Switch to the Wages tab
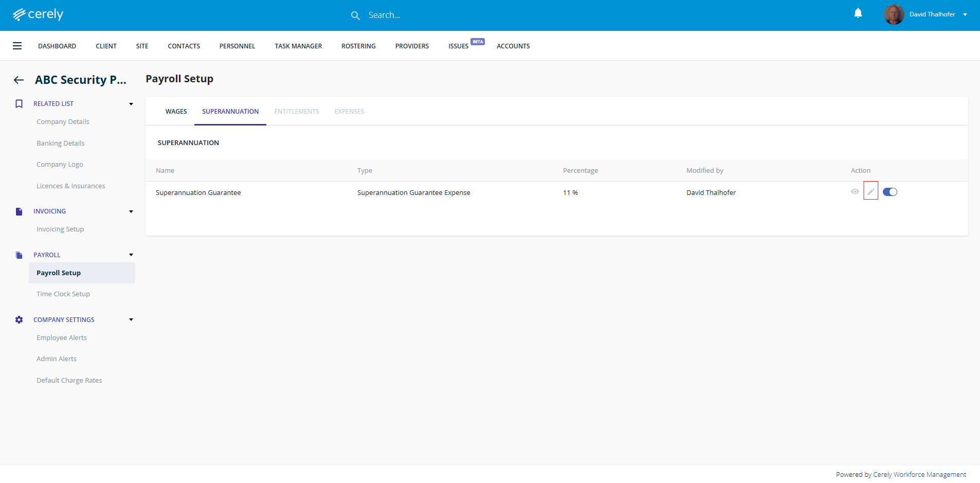The width and height of the screenshot is (980, 483). click(176, 112)
